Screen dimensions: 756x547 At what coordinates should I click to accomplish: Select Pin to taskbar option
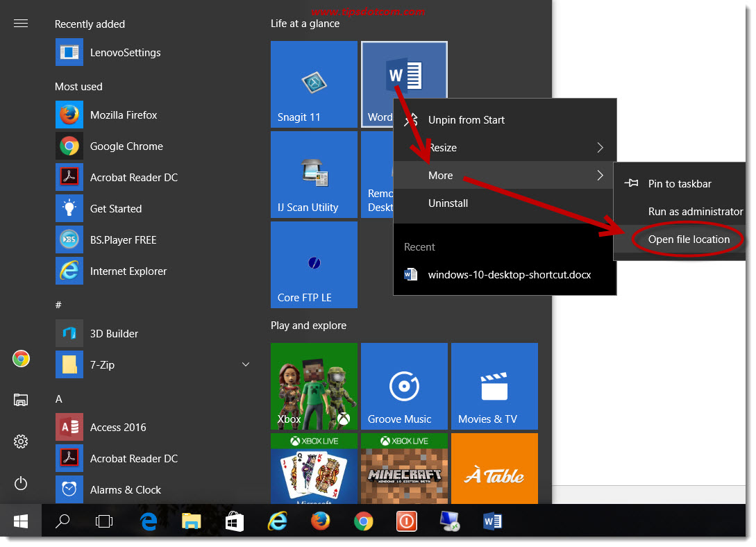tap(680, 184)
